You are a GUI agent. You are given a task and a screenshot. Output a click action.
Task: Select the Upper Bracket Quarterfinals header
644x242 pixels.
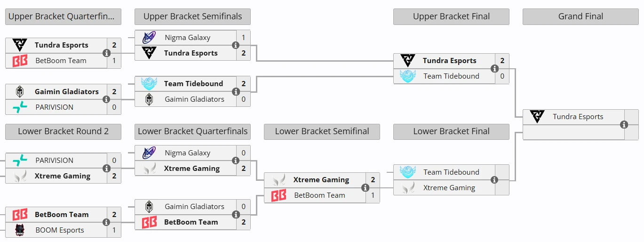(63, 16)
